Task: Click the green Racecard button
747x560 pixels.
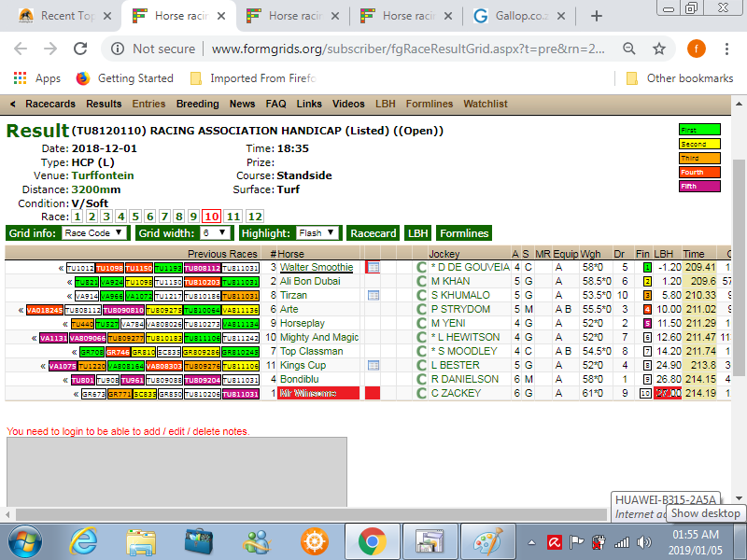Action: coord(373,233)
